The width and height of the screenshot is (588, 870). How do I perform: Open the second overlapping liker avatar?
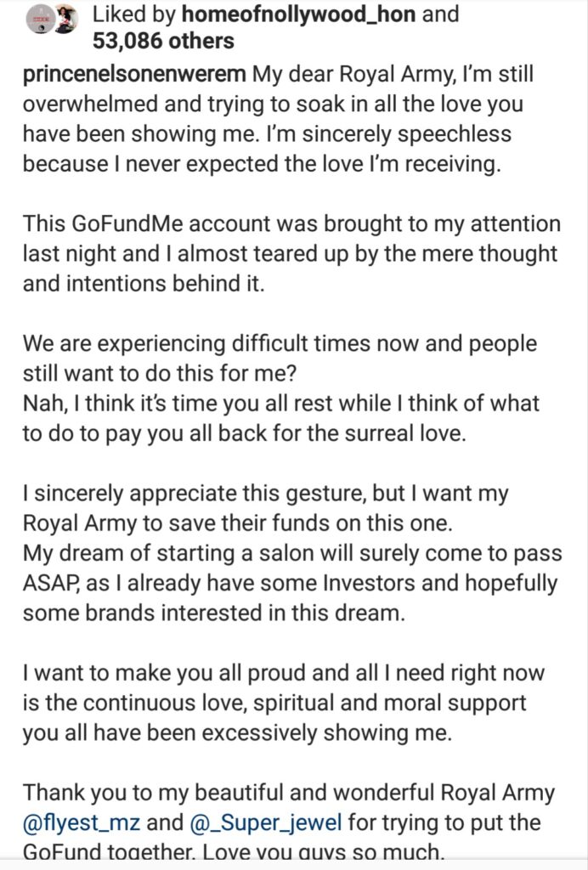point(65,20)
